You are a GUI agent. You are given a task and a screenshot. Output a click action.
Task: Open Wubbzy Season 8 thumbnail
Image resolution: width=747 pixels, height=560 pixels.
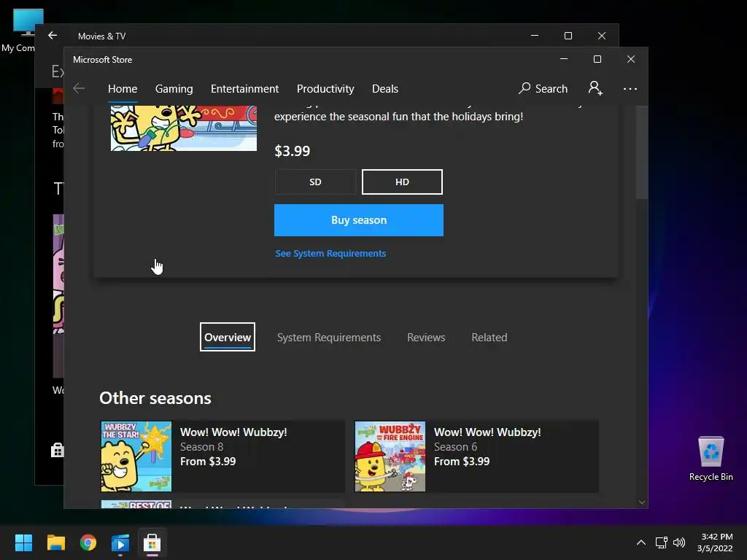(x=136, y=456)
